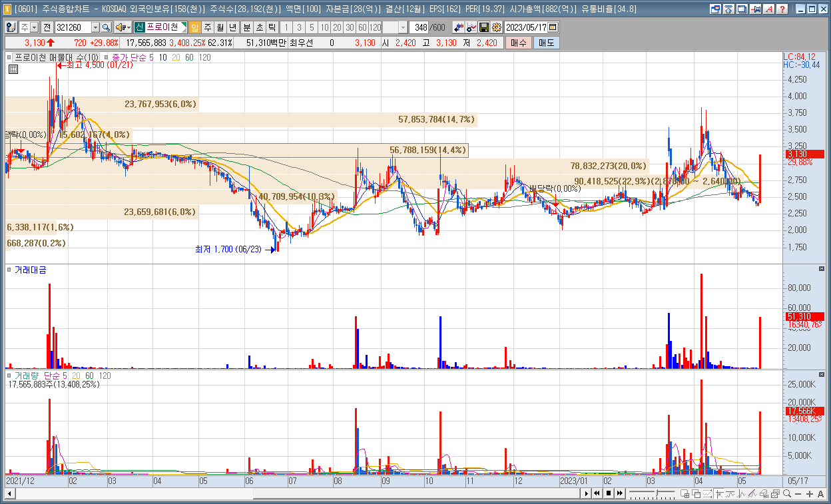This screenshot has width=831, height=504.
Task: Open help question mark icon
Action: tap(782, 9)
